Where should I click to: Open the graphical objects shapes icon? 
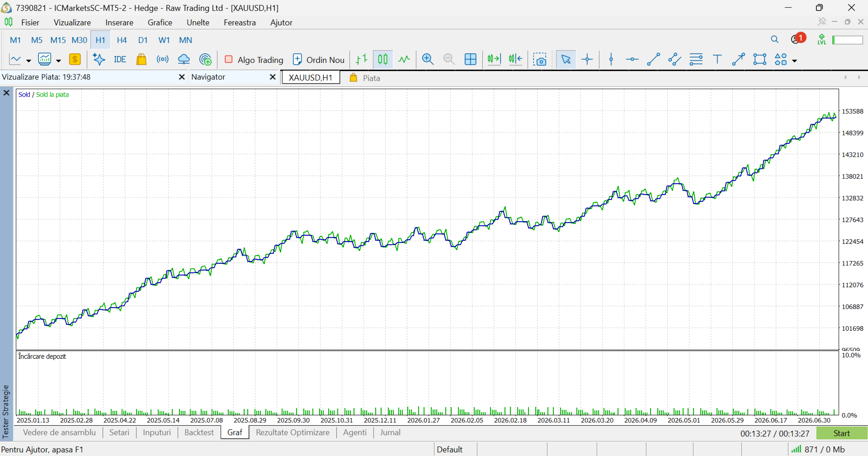pos(781,59)
